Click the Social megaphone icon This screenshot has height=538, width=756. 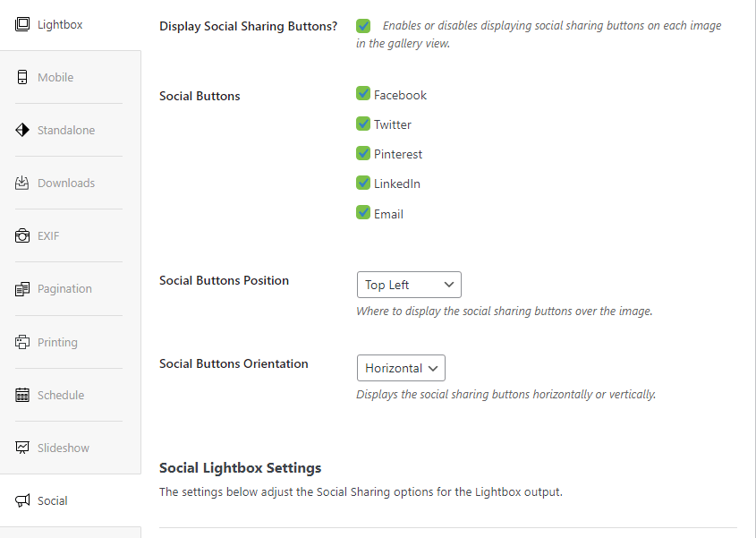[22, 500]
